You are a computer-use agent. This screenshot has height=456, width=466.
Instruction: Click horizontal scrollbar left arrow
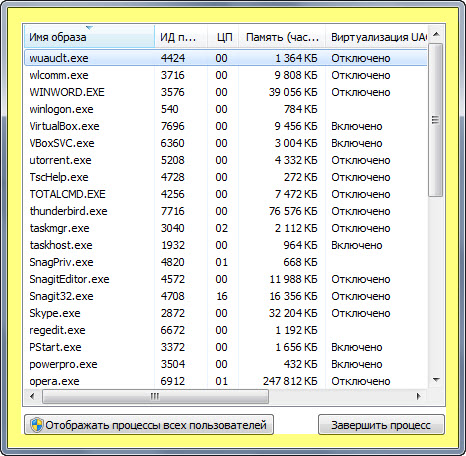(x=32, y=396)
